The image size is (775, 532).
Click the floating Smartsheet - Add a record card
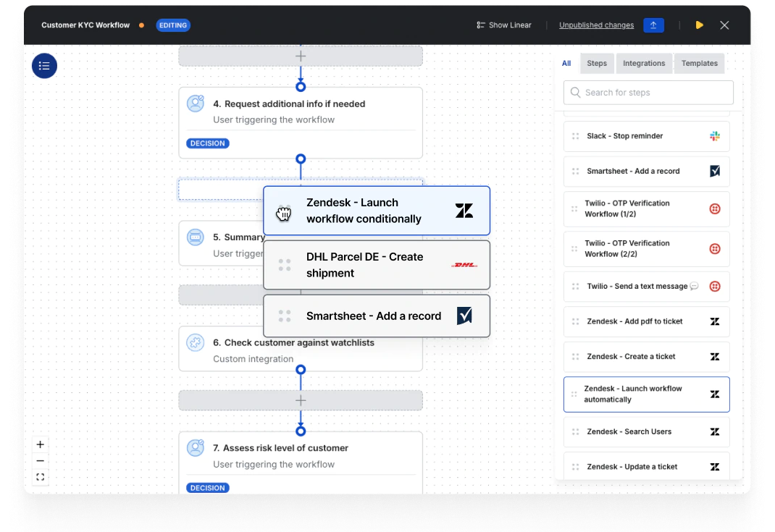(x=377, y=316)
